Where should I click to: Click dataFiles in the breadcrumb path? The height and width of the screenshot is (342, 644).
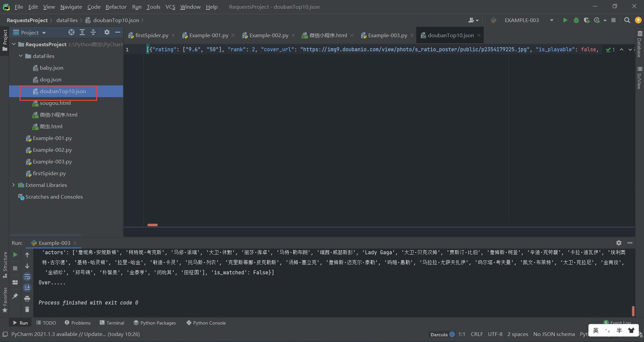[67, 20]
